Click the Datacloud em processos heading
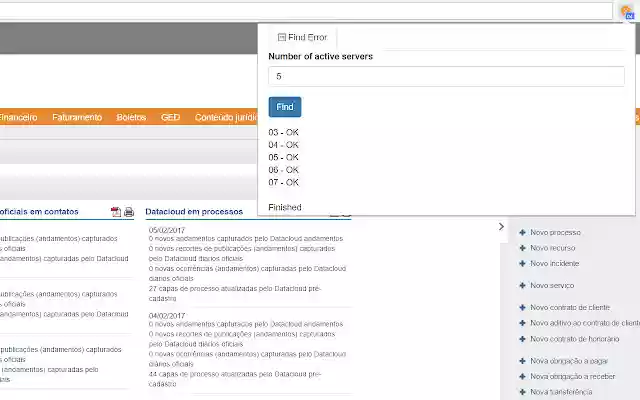The image size is (640, 400). 194,211
